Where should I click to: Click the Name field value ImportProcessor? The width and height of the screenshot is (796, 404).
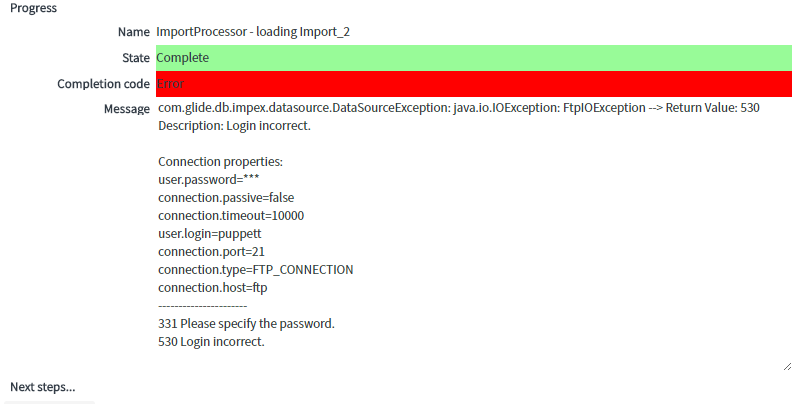click(x=253, y=31)
